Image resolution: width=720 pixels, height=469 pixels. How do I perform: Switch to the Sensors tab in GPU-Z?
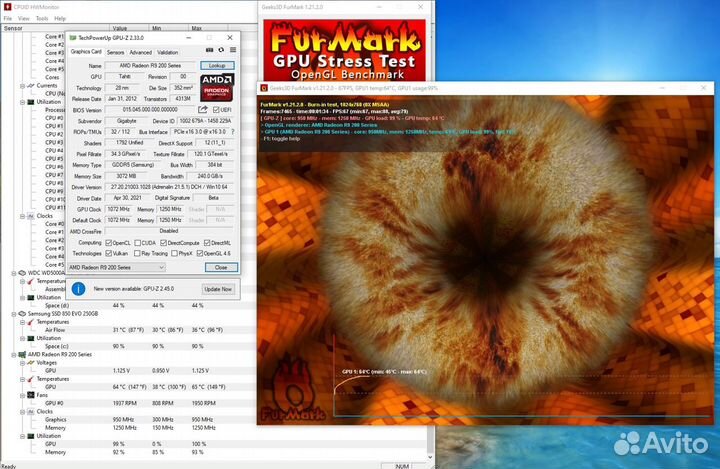coord(115,51)
